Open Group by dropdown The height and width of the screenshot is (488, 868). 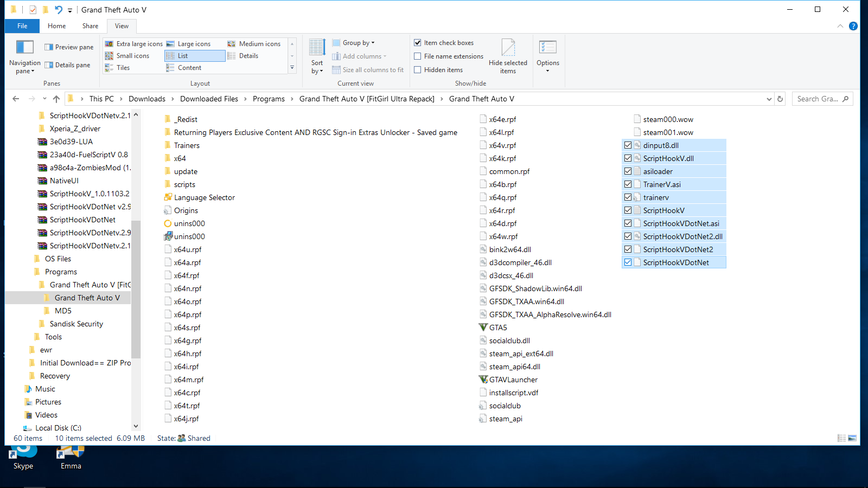click(x=354, y=43)
